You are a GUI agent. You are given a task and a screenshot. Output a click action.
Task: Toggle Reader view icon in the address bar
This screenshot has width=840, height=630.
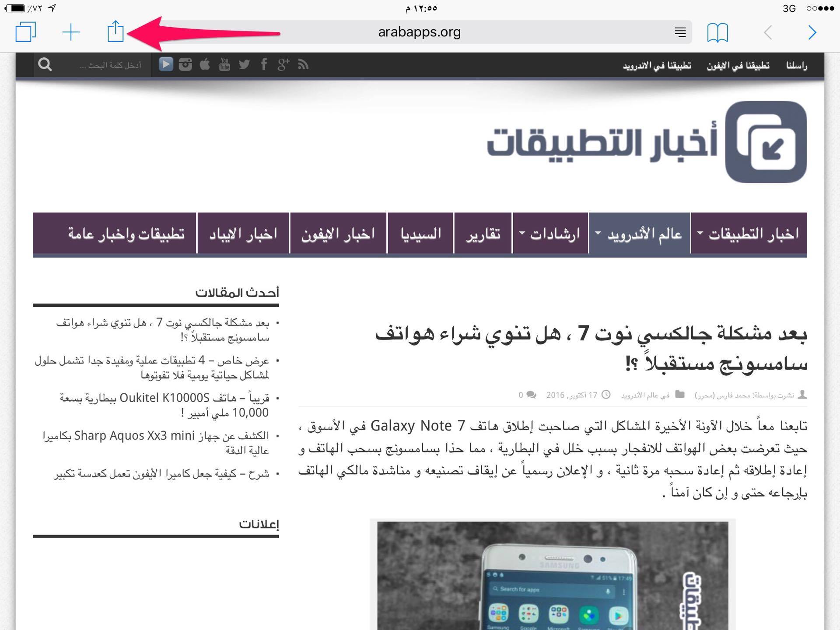[x=680, y=32]
